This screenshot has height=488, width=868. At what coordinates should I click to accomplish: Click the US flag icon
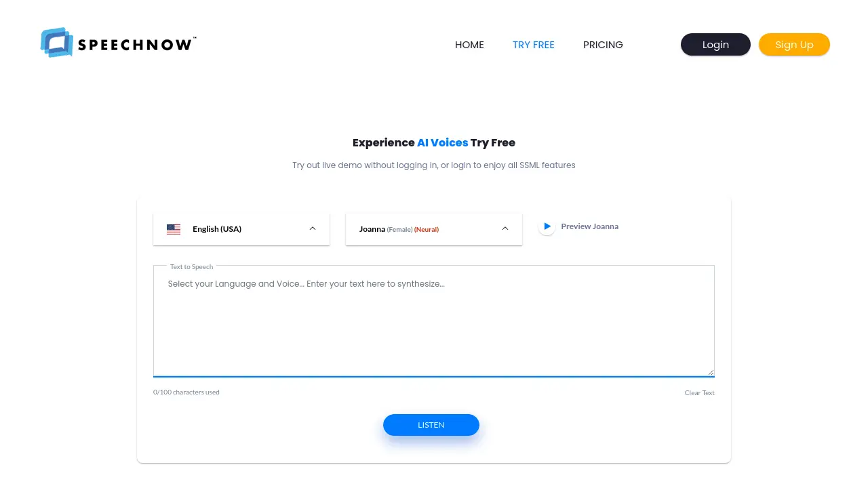click(x=174, y=229)
